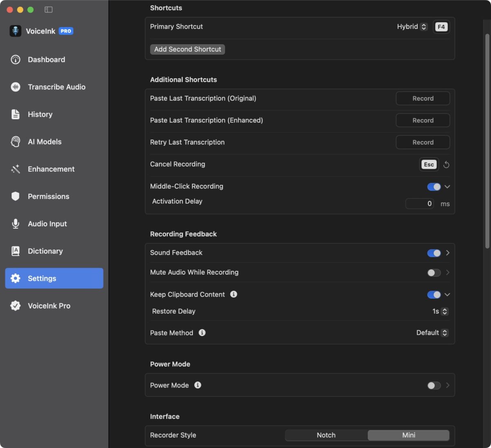
Task: Collapse Keep Clipboard Content chevron
Action: (447, 295)
